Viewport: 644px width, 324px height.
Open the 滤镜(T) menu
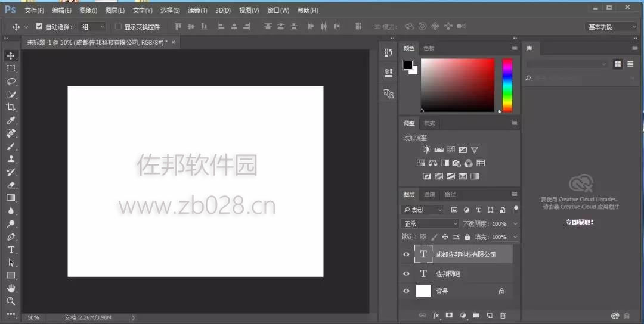[197, 10]
